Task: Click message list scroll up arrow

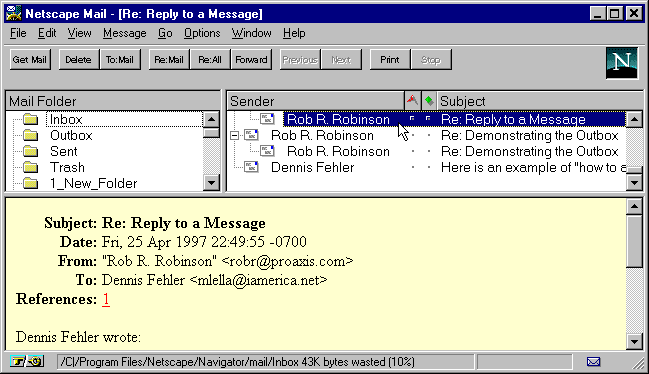Action: point(635,120)
